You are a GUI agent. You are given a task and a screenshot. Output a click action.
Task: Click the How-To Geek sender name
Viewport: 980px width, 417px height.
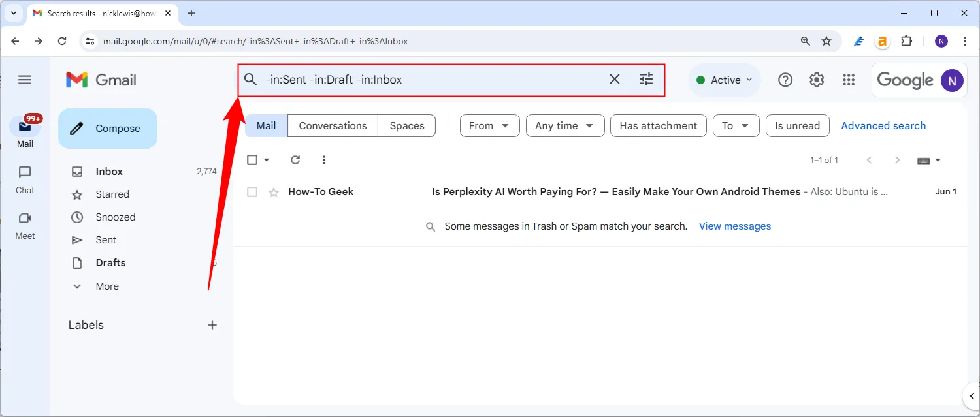[x=321, y=192]
